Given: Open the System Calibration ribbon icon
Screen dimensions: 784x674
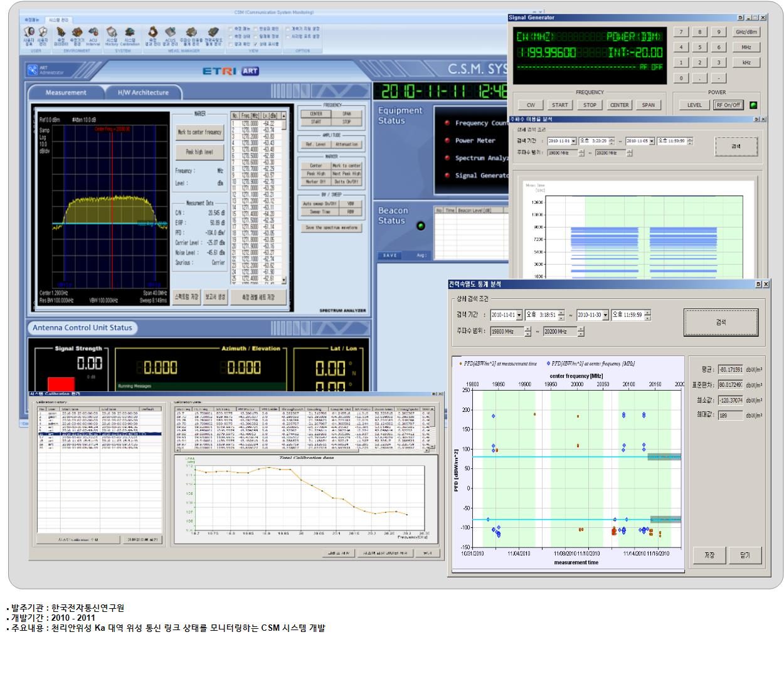Looking at the screenshot, I should tap(130, 36).
